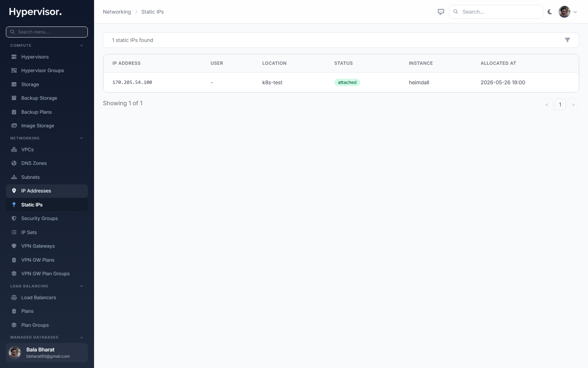The image size is (588, 368).
Task: Open Backup Storage in the sidebar
Action: click(x=47, y=98)
